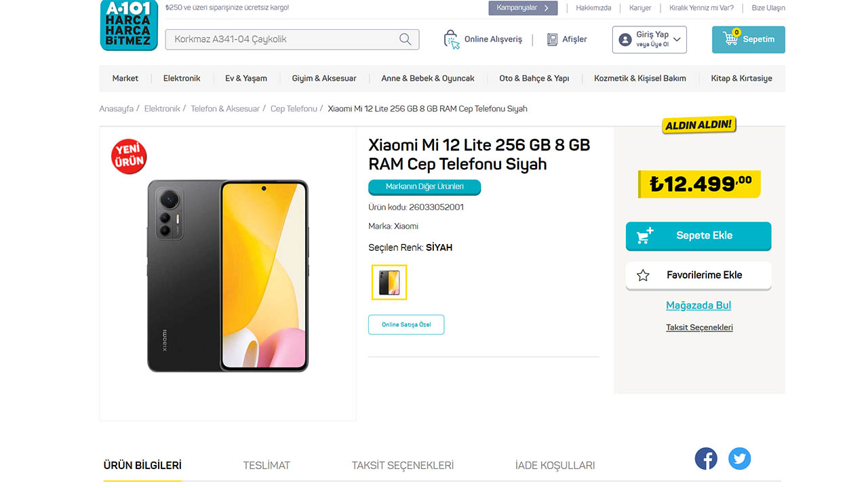Add the phone with Sepete Ekle
This screenshot has height=488, width=868.
tap(698, 236)
